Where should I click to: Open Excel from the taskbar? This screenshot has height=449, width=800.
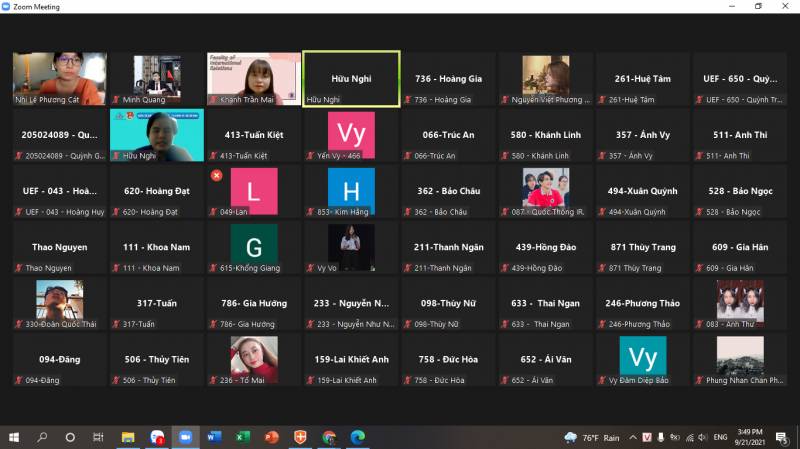(x=242, y=437)
